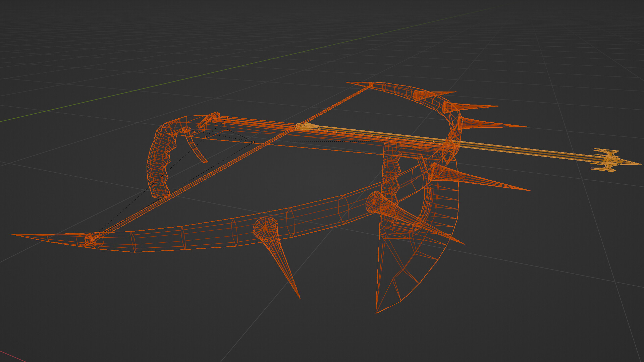644x362 pixels.
Task: Click the arrow's fletching at the bowstring
Action: 306,127
